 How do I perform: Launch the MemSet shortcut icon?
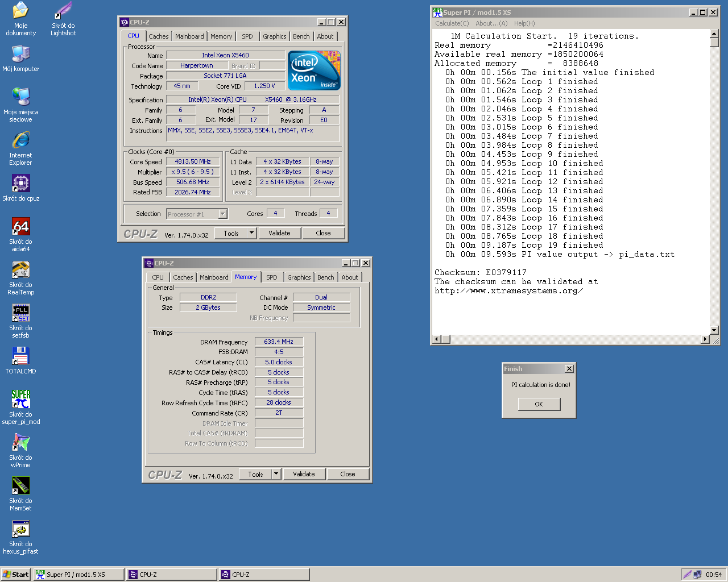pyautogui.click(x=20, y=485)
